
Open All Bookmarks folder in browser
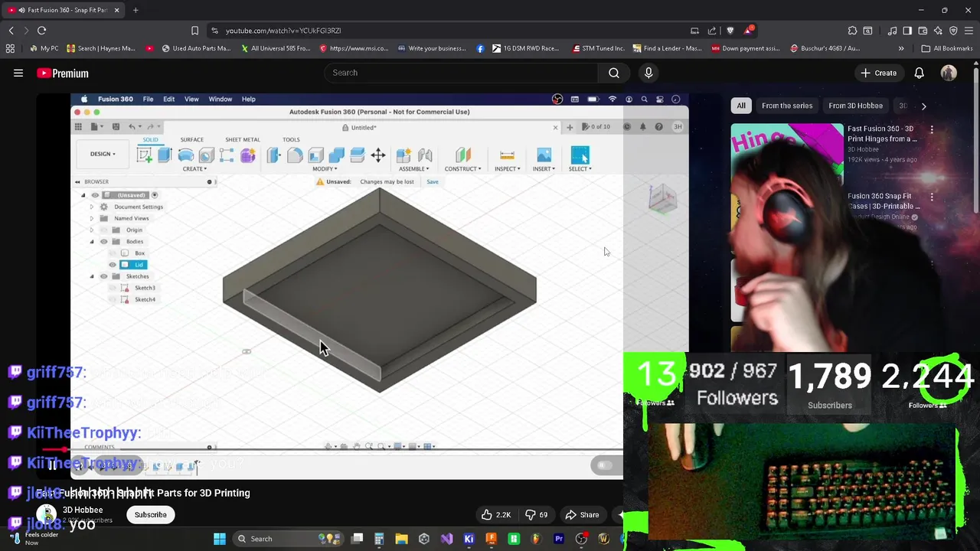pyautogui.click(x=946, y=48)
